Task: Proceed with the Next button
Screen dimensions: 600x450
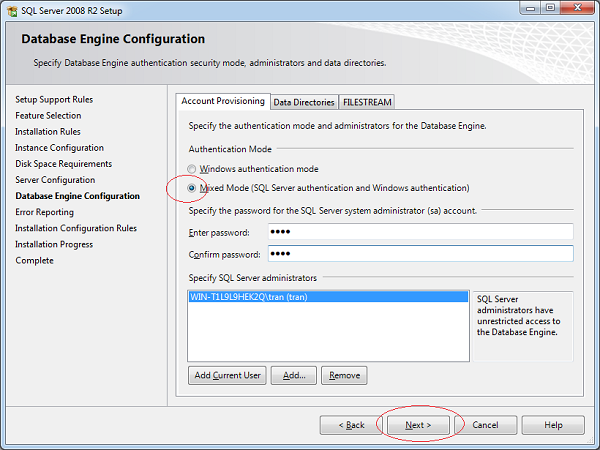Action: click(417, 425)
